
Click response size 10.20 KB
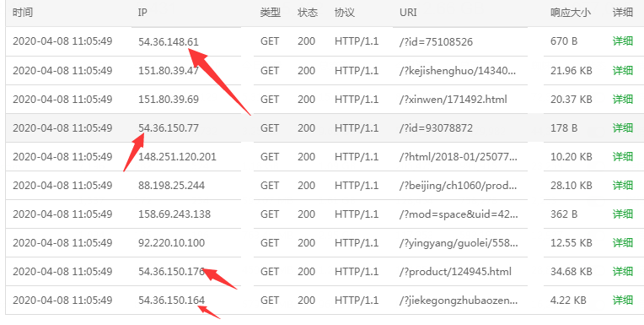click(572, 157)
